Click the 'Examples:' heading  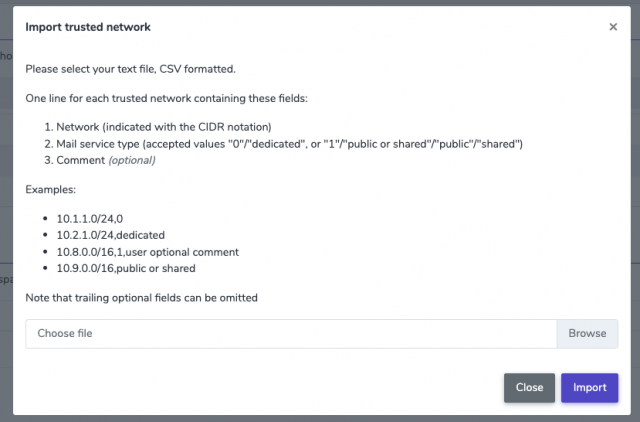(x=51, y=189)
